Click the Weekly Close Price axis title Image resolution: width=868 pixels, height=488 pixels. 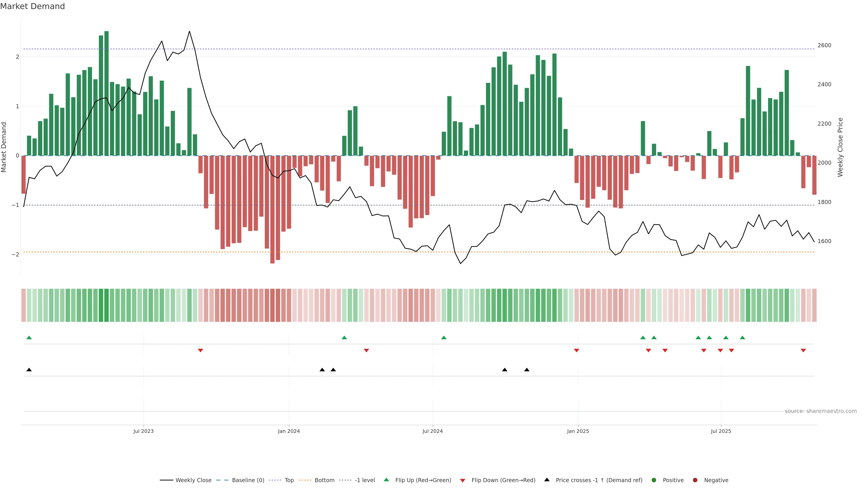(x=840, y=147)
